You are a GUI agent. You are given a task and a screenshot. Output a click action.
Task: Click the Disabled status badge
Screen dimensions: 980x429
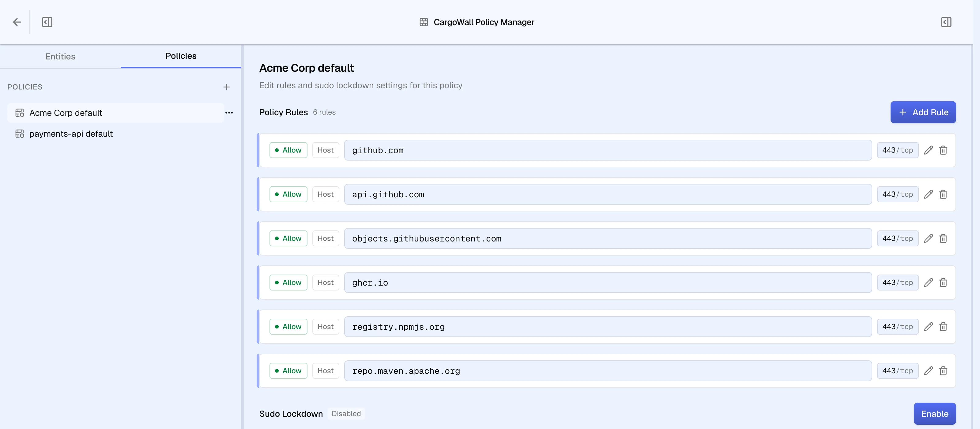(346, 414)
